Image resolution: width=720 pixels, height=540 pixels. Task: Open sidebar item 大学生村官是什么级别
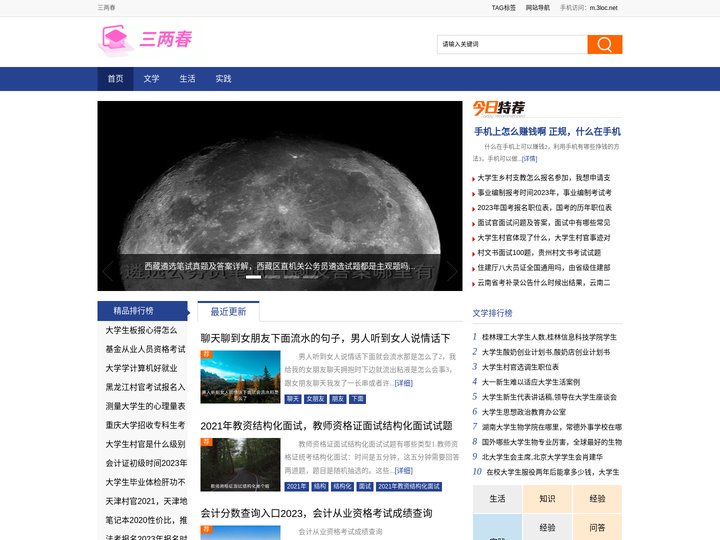click(x=146, y=444)
